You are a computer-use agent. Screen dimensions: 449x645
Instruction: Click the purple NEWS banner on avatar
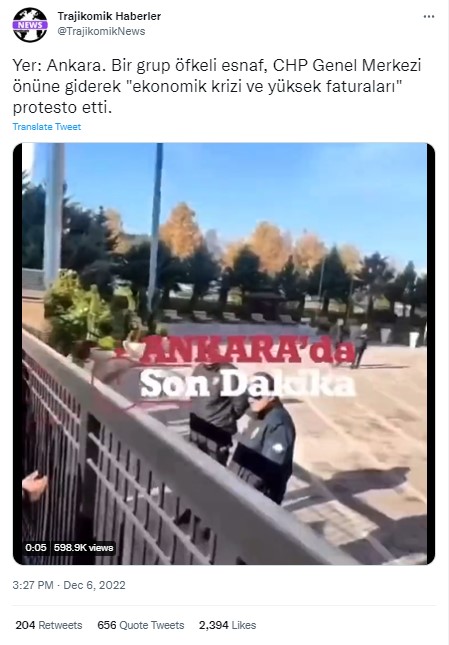point(30,25)
